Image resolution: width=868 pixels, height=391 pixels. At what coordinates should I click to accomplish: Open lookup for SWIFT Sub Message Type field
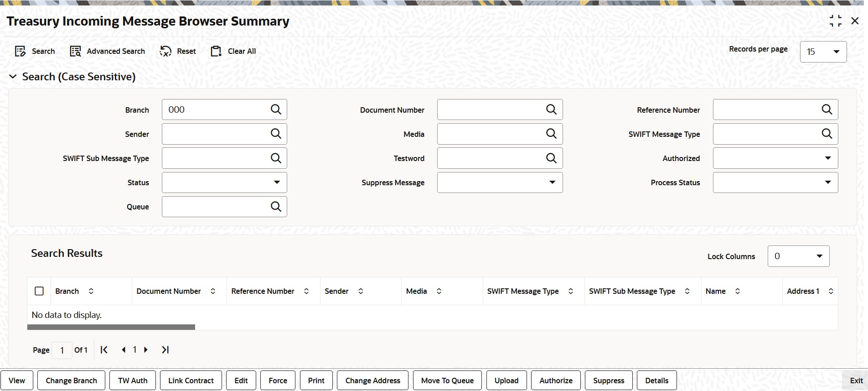coord(276,158)
